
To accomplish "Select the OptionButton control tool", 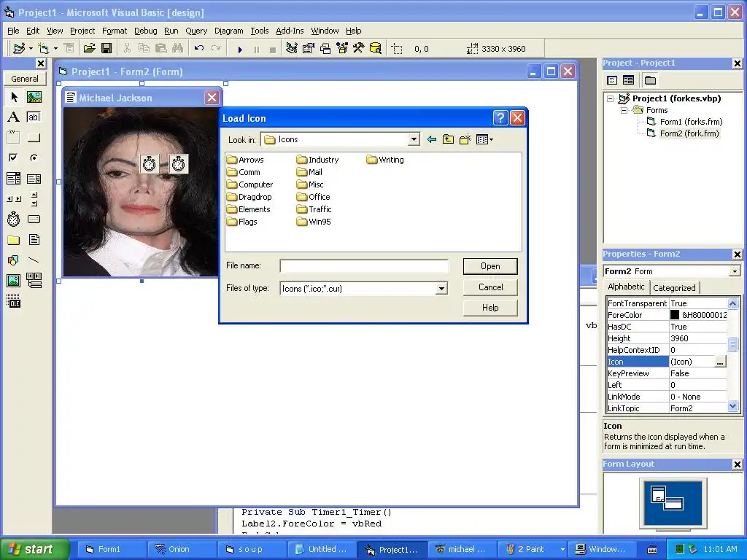I will tap(34, 157).
